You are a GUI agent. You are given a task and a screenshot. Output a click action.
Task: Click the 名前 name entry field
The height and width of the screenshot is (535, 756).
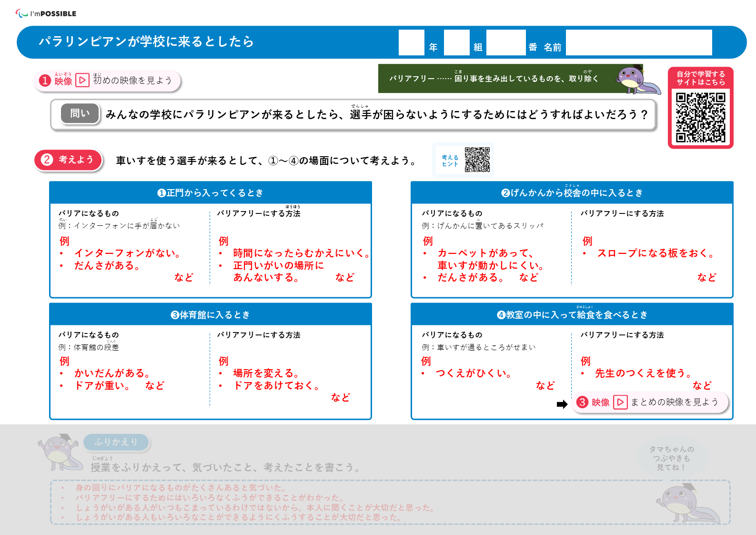click(638, 43)
